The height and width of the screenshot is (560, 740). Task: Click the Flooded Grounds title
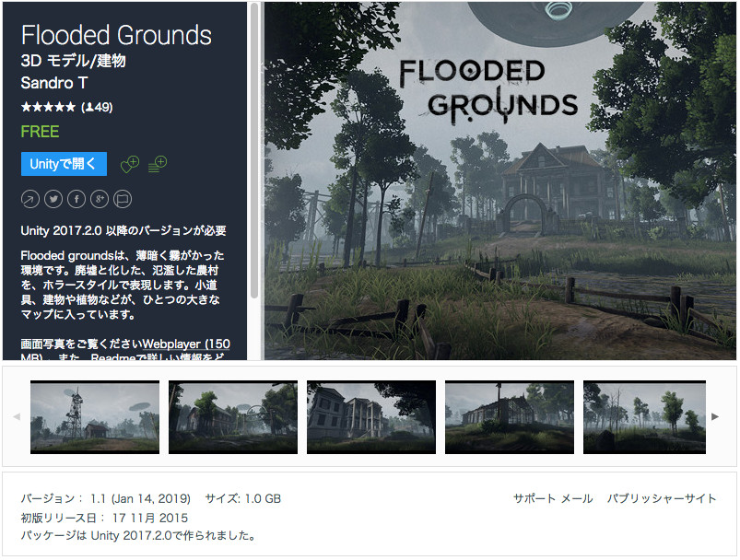point(116,35)
